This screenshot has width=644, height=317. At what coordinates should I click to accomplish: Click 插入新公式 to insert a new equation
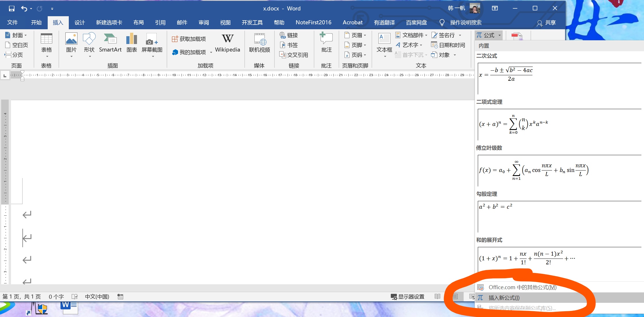click(504, 298)
